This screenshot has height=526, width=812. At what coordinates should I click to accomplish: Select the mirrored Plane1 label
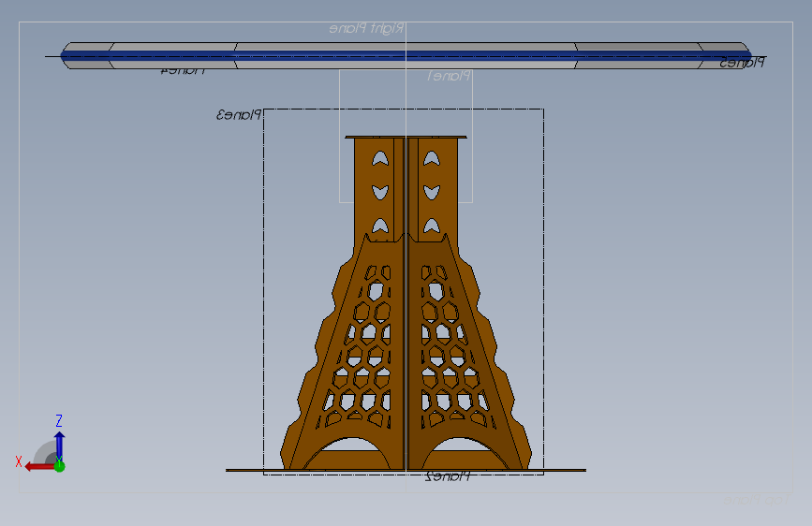pyautogui.click(x=449, y=76)
